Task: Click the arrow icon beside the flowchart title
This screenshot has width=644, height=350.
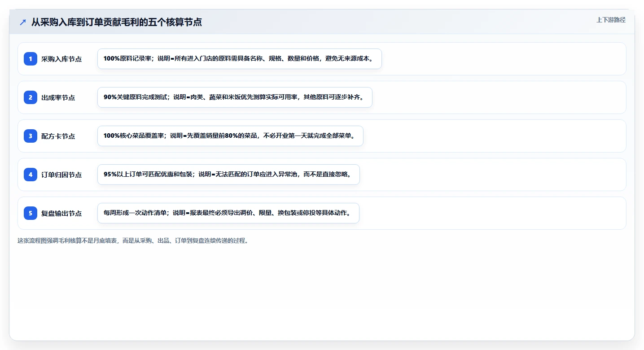Action: click(x=23, y=22)
